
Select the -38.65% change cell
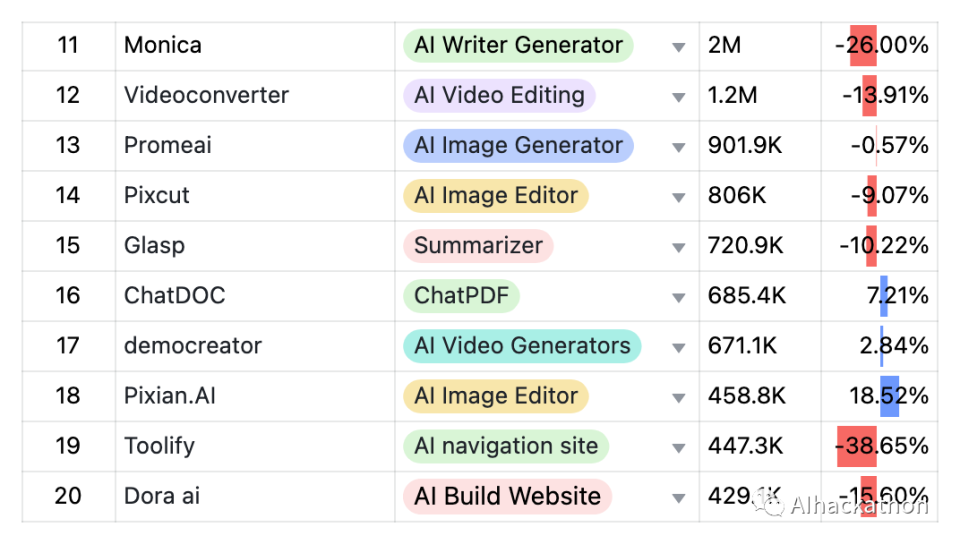point(881,446)
